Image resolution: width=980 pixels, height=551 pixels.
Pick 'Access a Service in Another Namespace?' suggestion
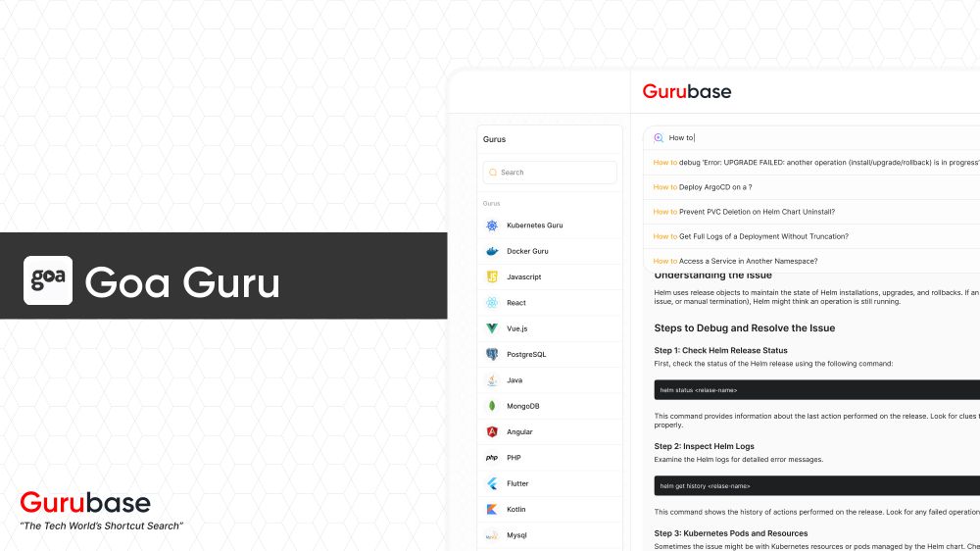(x=811, y=262)
